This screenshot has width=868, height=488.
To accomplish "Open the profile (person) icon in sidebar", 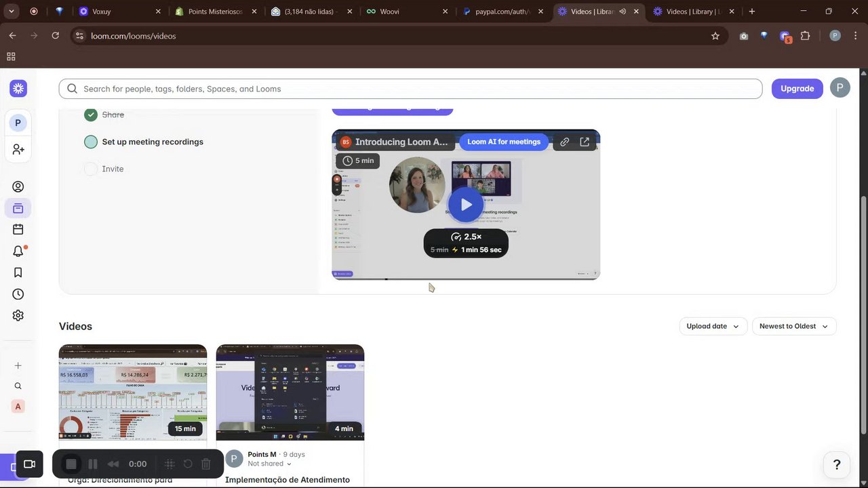I will pyautogui.click(x=18, y=187).
